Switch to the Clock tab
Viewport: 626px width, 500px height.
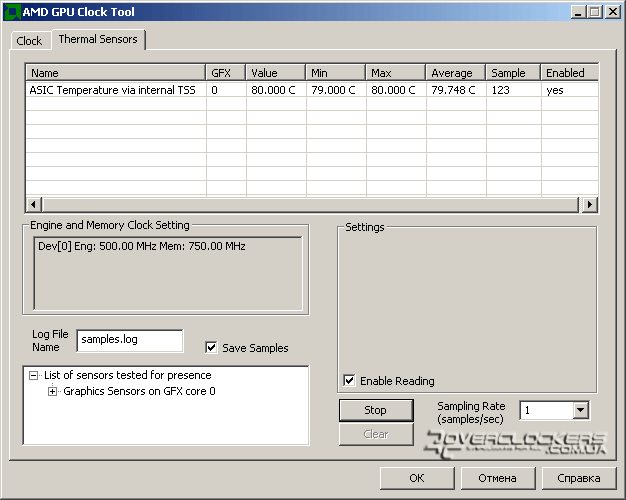pos(29,41)
